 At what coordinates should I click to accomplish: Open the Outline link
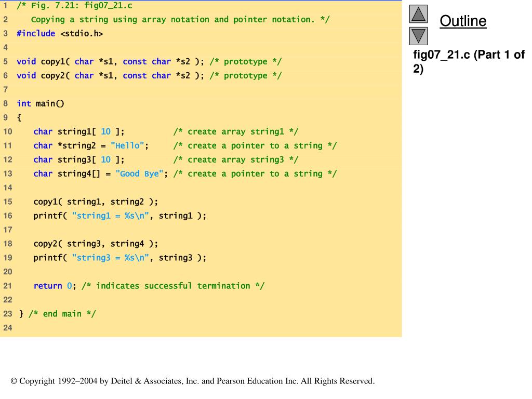coord(463,21)
